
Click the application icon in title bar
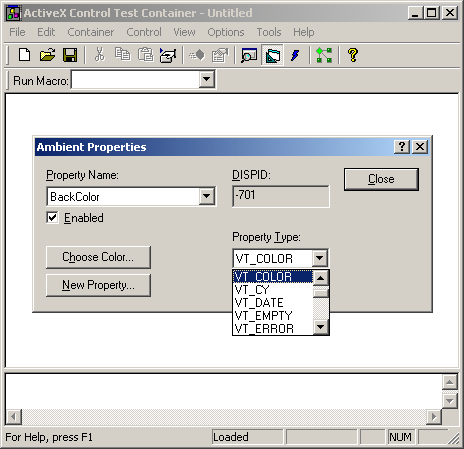pos(14,13)
